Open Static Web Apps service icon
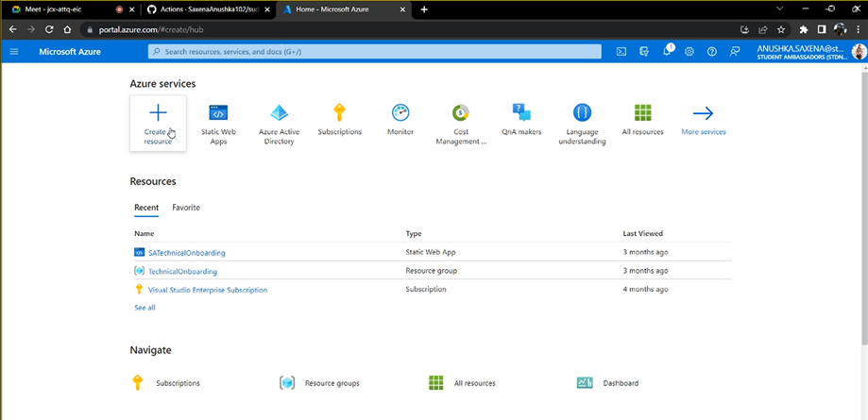Viewport: 868px width, 420px height. click(x=218, y=113)
